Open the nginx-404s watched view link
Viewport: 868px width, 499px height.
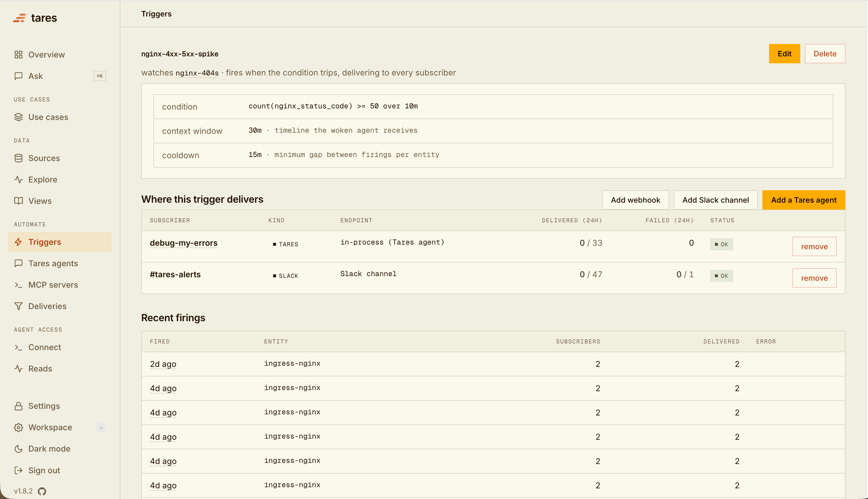[197, 73]
